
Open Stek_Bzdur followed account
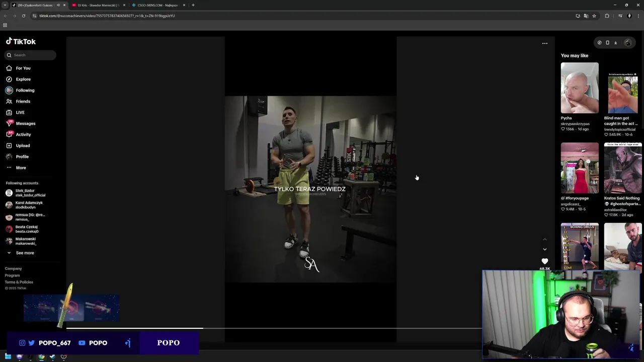pos(26,193)
